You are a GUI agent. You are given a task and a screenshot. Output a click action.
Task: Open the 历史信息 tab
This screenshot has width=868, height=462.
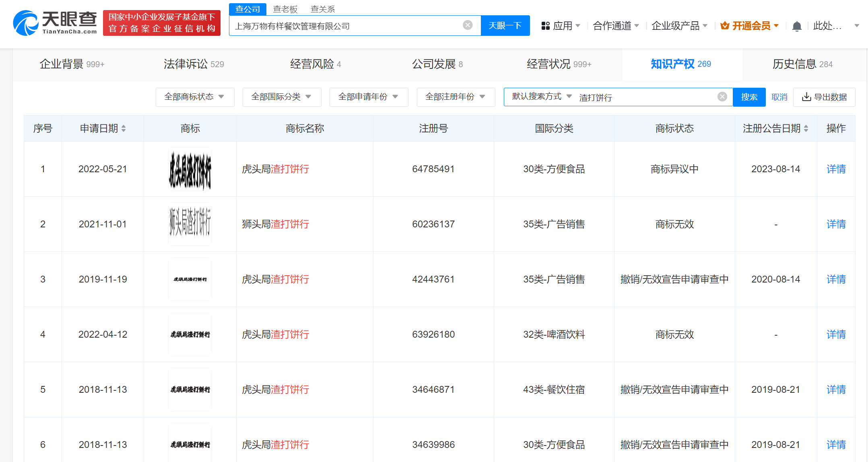coord(802,64)
